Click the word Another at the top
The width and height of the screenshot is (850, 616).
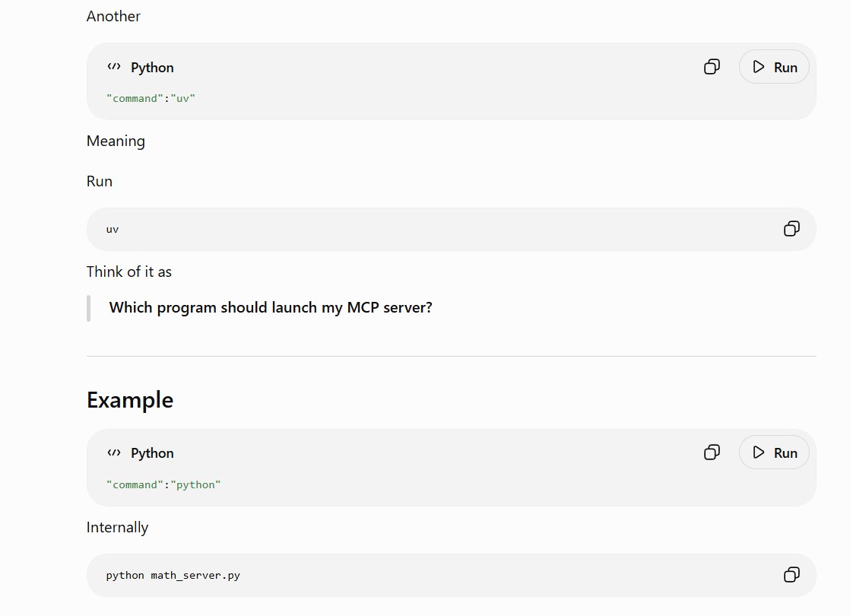coord(113,16)
